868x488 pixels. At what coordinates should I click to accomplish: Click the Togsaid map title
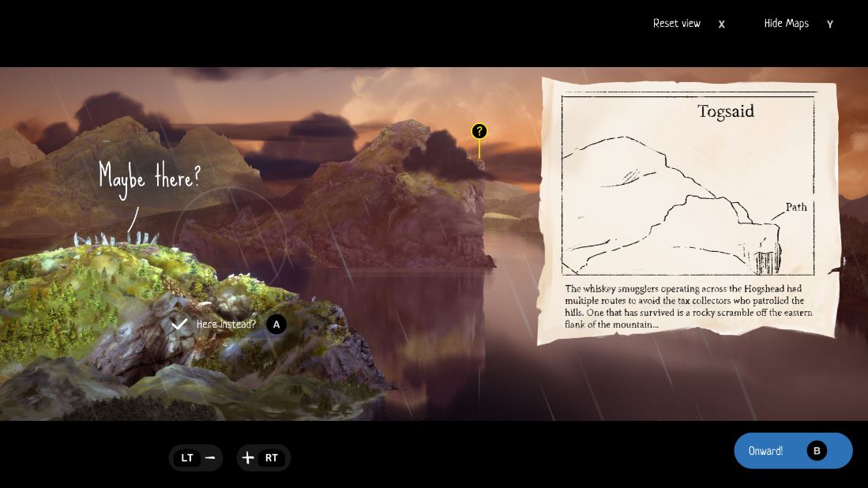[x=726, y=111]
